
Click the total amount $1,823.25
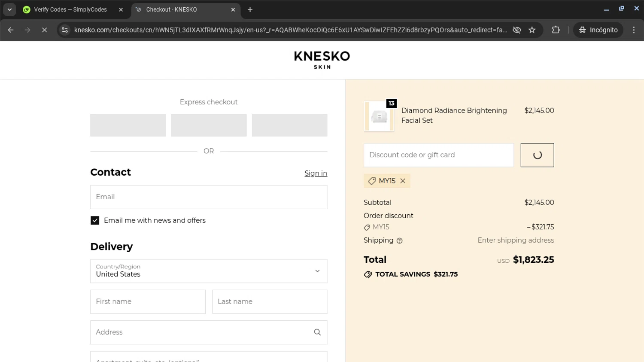pyautogui.click(x=533, y=260)
